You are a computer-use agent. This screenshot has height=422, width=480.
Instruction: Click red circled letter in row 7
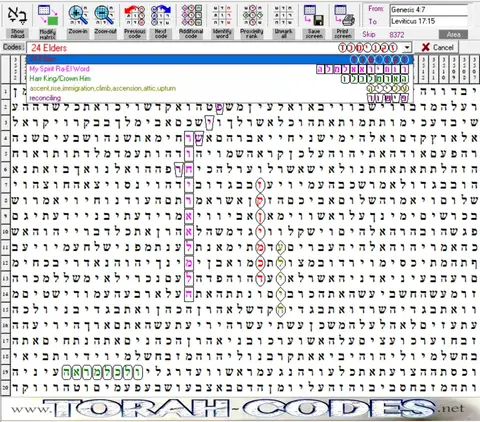(x=260, y=185)
